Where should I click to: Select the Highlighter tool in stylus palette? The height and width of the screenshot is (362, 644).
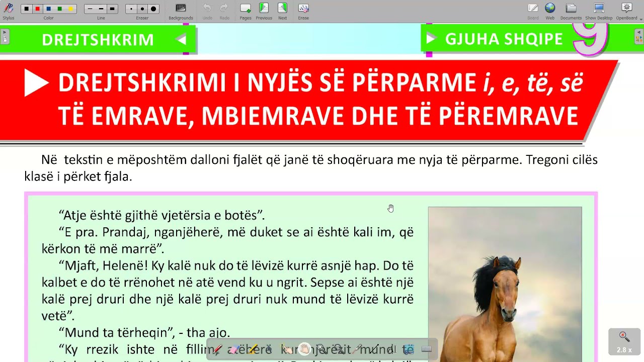coord(252,349)
